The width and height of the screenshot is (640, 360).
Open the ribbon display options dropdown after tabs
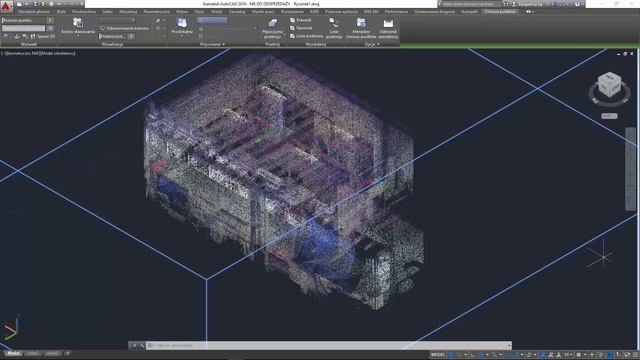click(x=529, y=12)
